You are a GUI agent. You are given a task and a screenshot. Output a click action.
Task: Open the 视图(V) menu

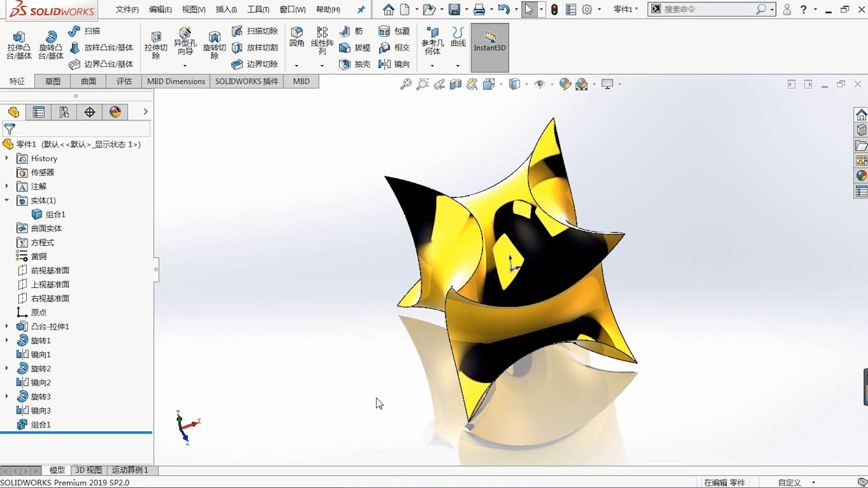pos(194,9)
